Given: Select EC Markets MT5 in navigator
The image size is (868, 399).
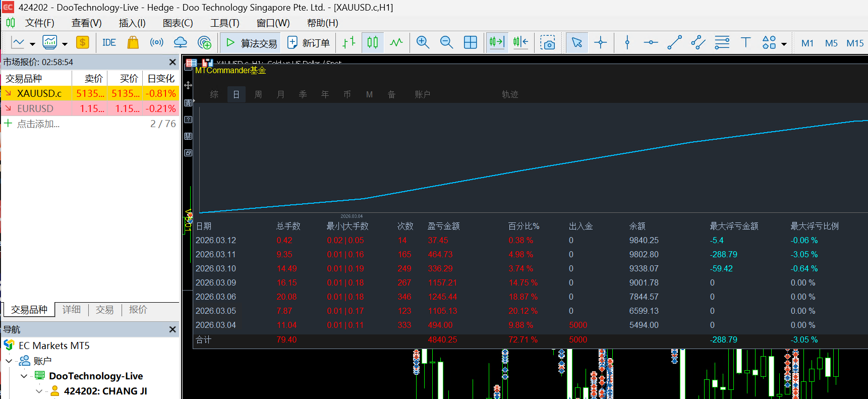Looking at the screenshot, I should pos(54,346).
